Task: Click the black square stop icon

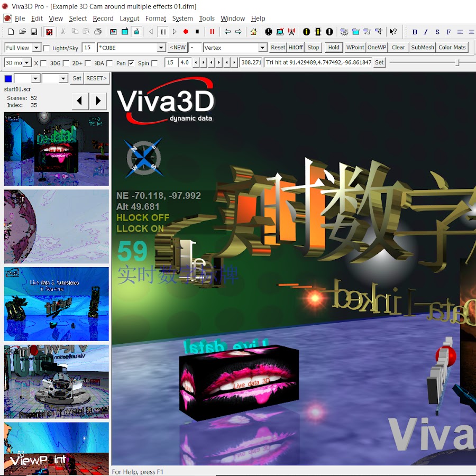Action: pos(197,32)
